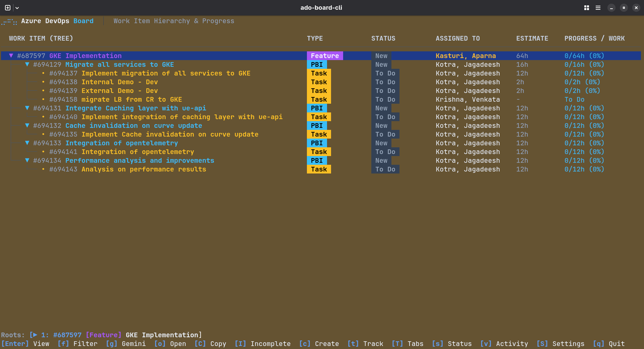This screenshot has width=644, height=349.
Task: Click the ASSIGNED TO column header
Action: point(458,38)
